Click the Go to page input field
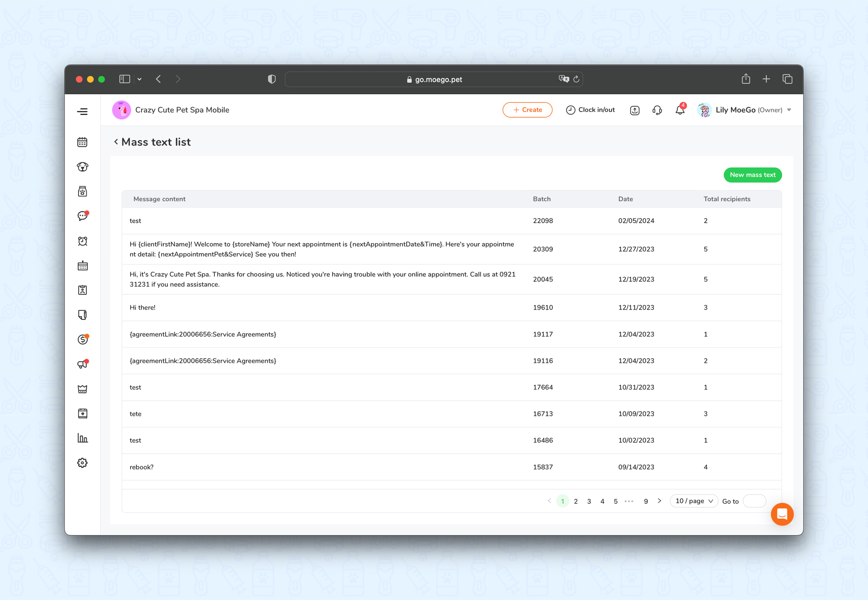This screenshot has width=868, height=600. (x=754, y=501)
